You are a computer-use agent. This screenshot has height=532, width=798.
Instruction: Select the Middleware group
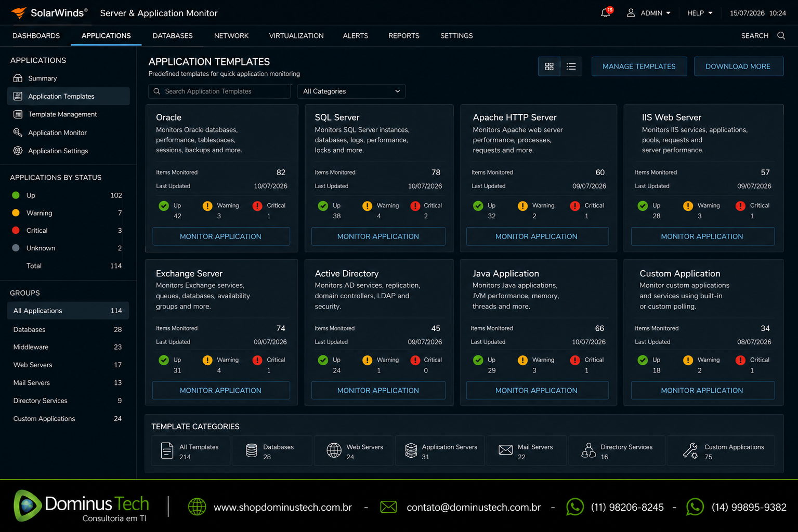(68, 347)
